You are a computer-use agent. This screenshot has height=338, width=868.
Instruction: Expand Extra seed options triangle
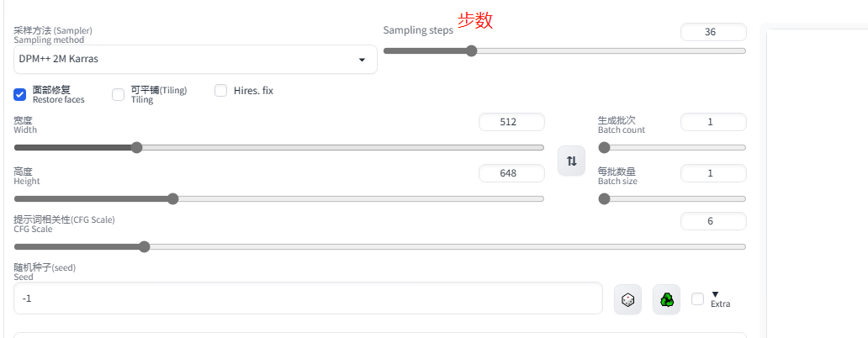[715, 293]
